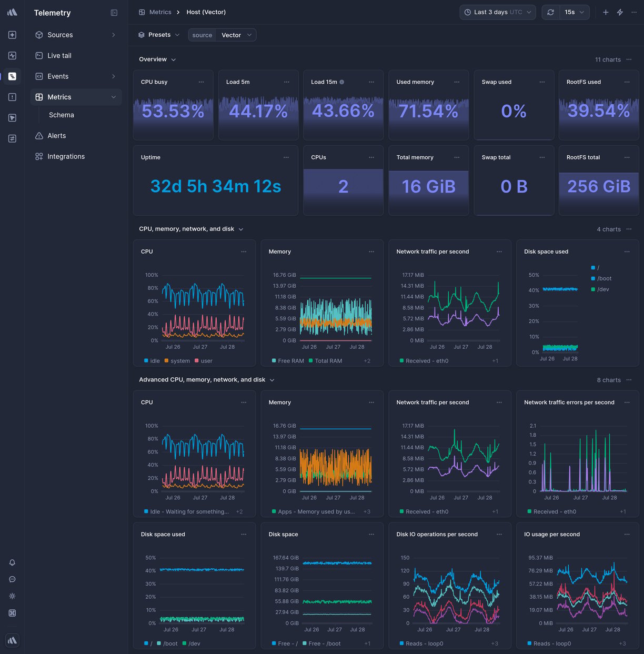Expand the Sources chevron in sidebar

pos(114,35)
